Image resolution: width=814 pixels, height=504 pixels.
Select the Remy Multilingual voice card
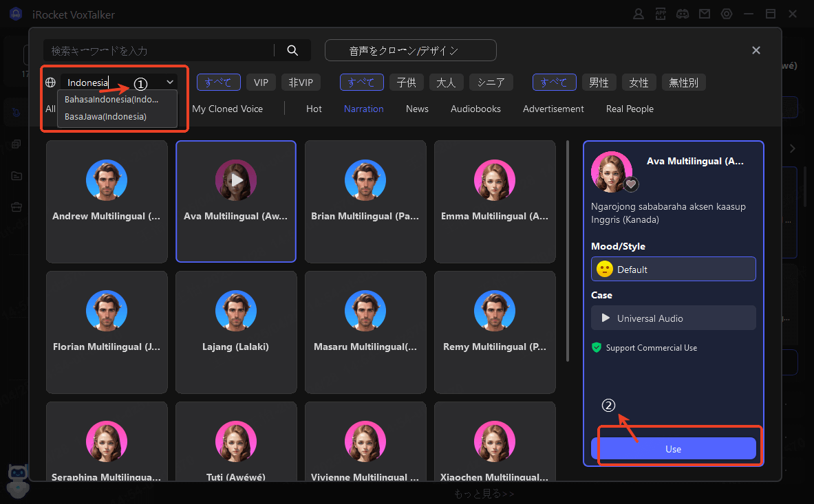pyautogui.click(x=495, y=332)
